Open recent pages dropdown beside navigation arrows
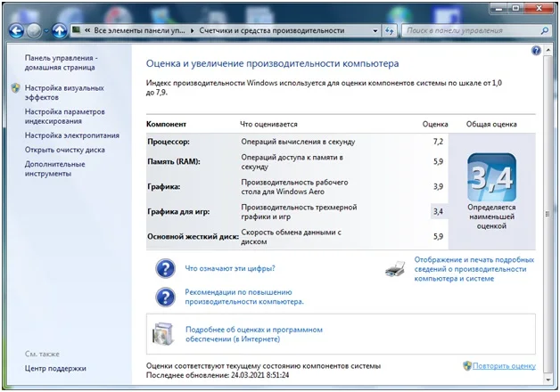The image size is (560, 392). [x=46, y=31]
